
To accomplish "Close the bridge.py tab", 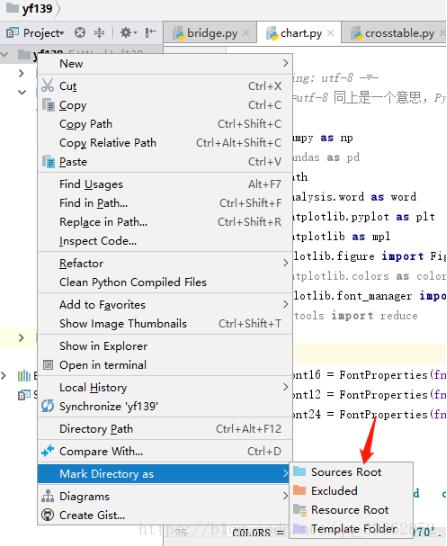I will [246, 33].
